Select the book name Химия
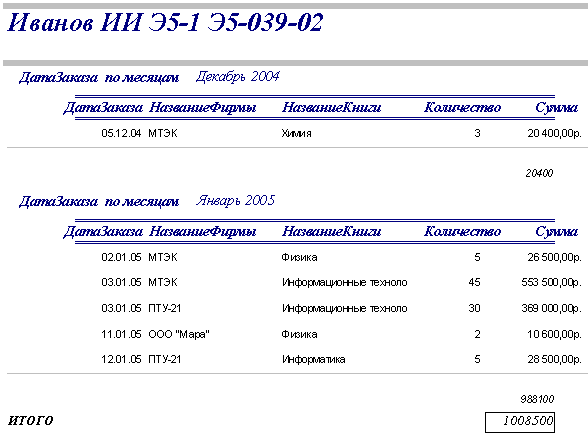588x443 pixels. pos(296,133)
